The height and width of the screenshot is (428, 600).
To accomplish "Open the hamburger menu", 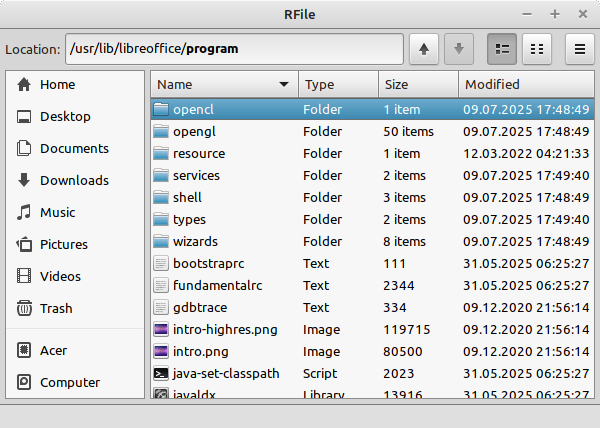I will (x=580, y=49).
